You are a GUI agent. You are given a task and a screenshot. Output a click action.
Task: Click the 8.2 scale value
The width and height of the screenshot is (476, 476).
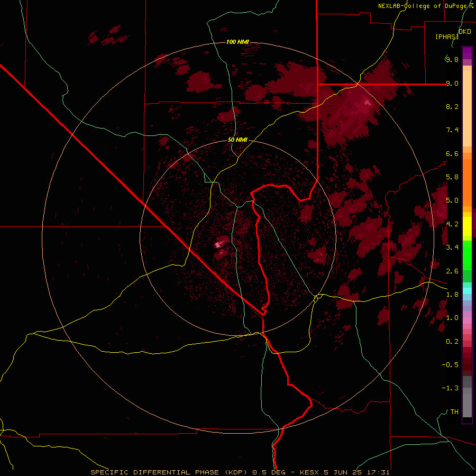pyautogui.click(x=452, y=106)
